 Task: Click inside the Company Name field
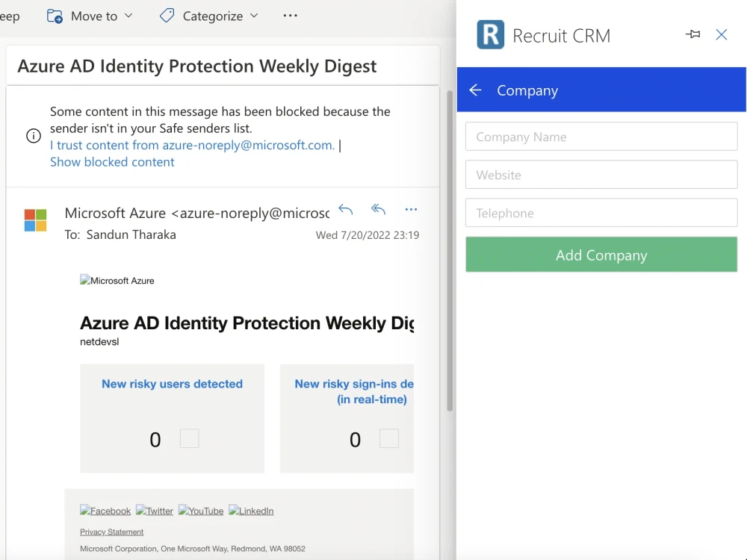point(601,137)
